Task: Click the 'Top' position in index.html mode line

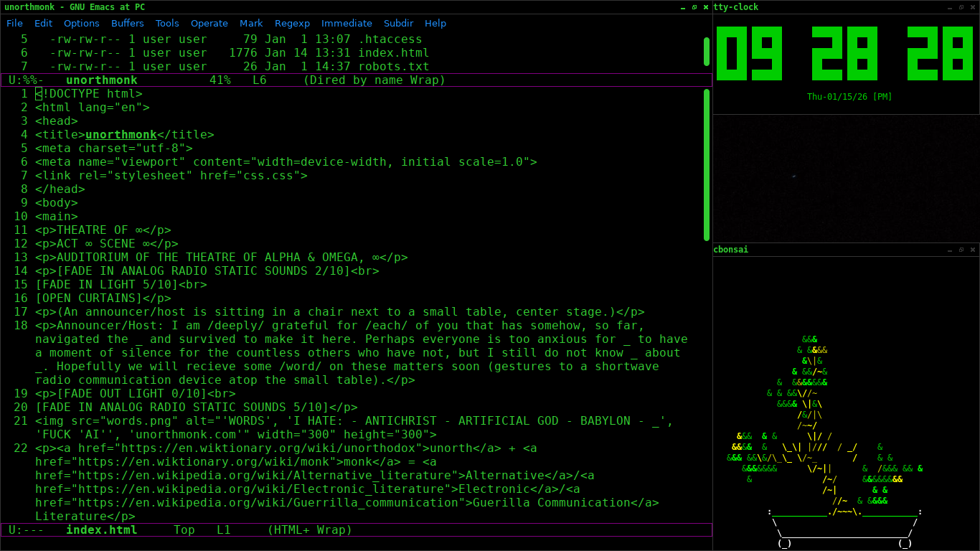Action: coord(184,530)
